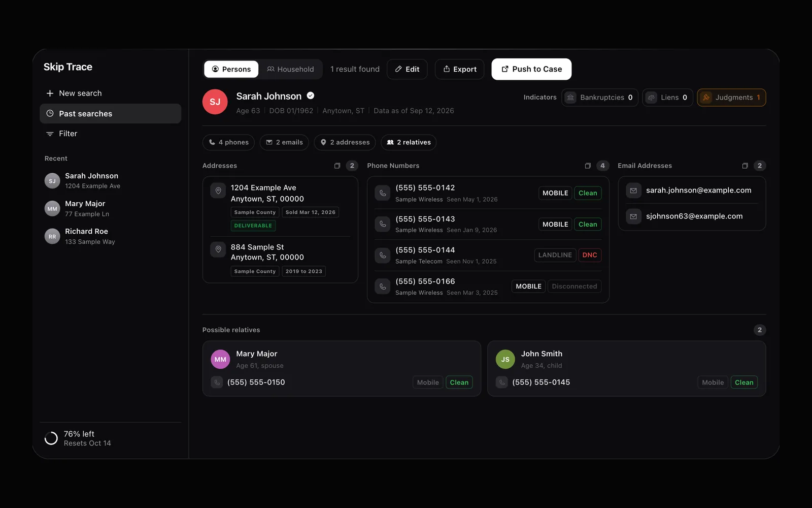Push result to case
The height and width of the screenshot is (508, 812).
pos(531,69)
